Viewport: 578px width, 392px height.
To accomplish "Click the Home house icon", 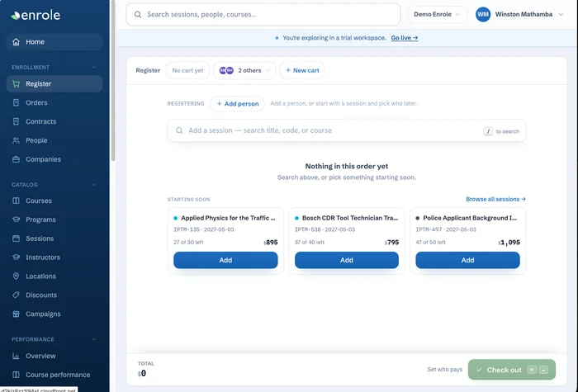I will [x=16, y=42].
